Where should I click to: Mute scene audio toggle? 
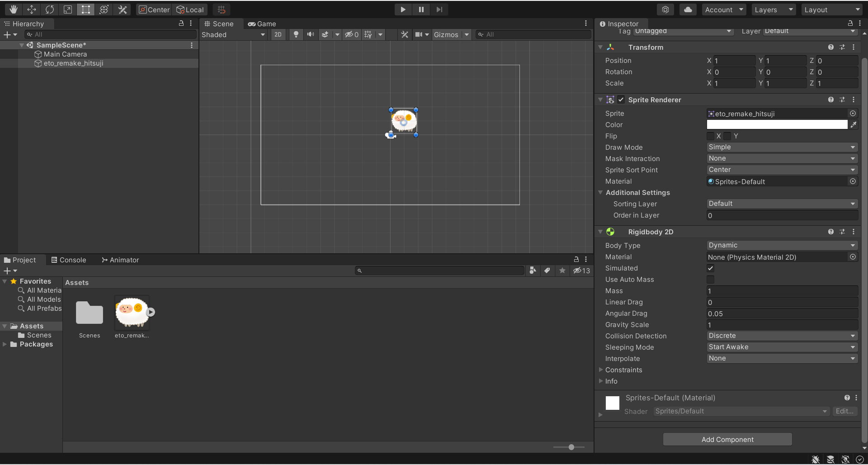point(310,34)
